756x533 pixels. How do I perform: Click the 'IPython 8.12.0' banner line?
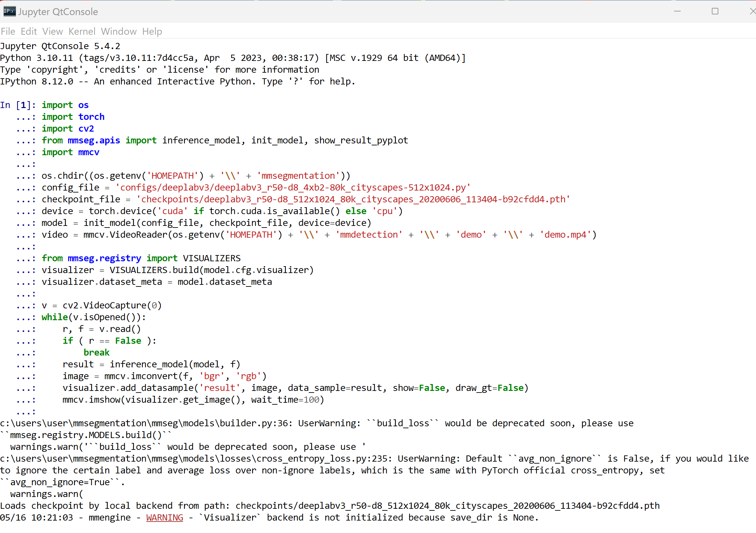click(178, 82)
